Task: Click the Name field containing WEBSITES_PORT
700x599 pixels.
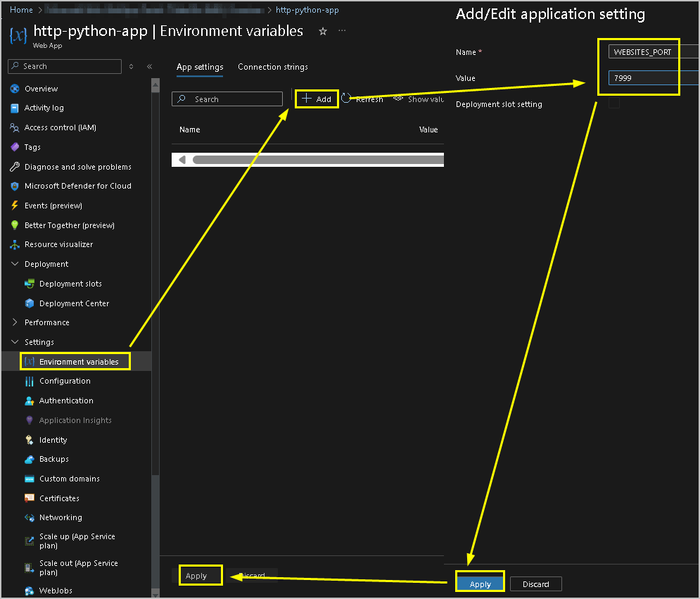Action: (x=653, y=52)
